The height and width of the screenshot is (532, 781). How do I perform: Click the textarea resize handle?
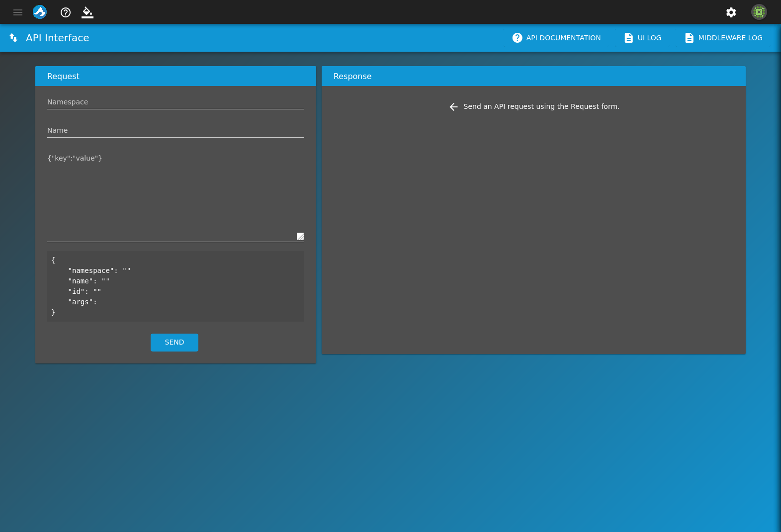pos(300,237)
